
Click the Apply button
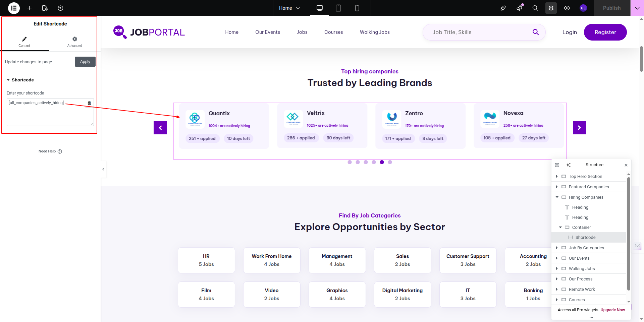click(85, 62)
